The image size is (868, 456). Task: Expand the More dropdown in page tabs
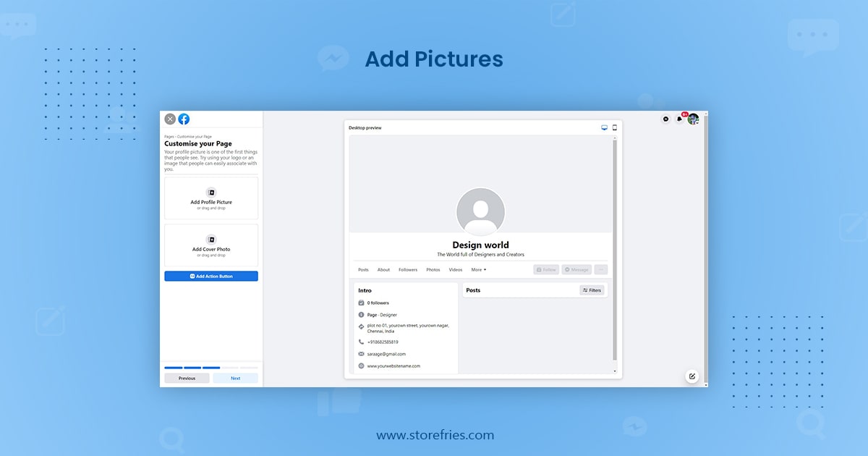[x=479, y=270]
